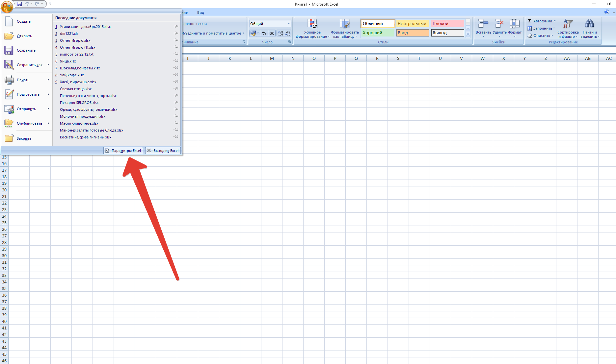
Task: Expand the Опубликовать submenu arrow
Action: click(48, 123)
